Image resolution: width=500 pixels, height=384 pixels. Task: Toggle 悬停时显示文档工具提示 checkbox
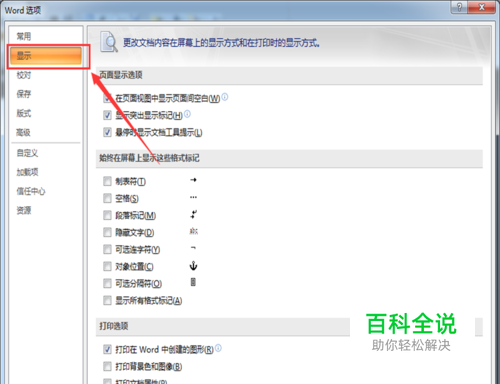tap(107, 132)
